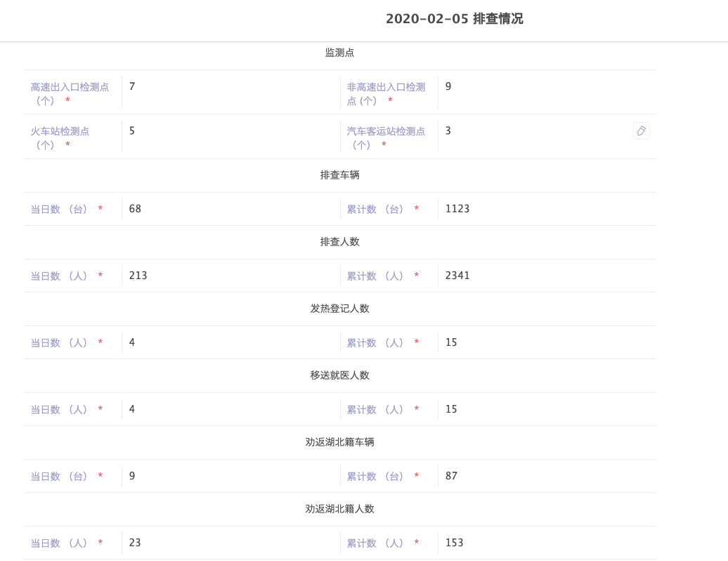Image resolution: width=728 pixels, height=561 pixels.
Task: Click the 劝返湖北籍车辆 cumulative value 87
Action: click(451, 477)
